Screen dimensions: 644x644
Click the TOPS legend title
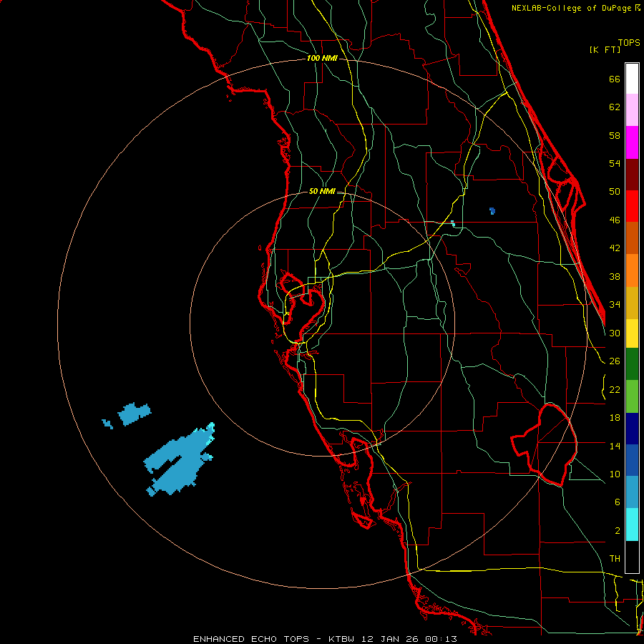click(x=629, y=43)
